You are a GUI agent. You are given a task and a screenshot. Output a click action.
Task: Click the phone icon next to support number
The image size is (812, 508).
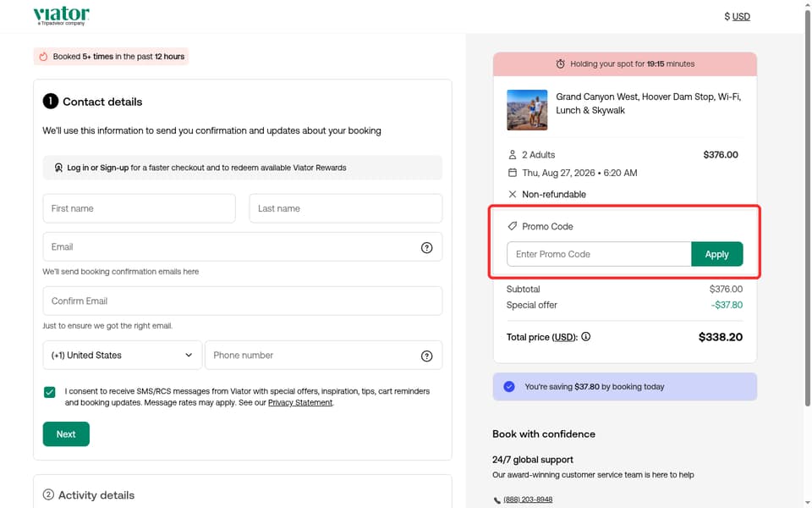[497, 500]
